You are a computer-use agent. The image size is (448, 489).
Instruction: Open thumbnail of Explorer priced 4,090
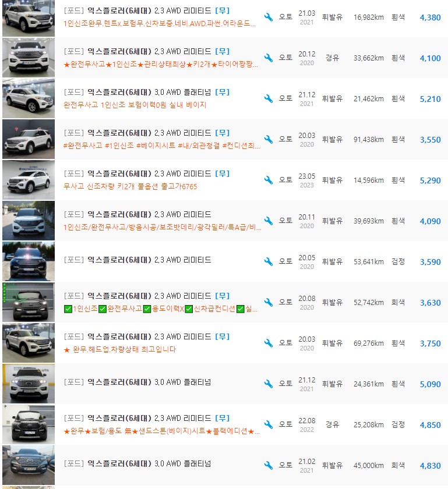29,221
